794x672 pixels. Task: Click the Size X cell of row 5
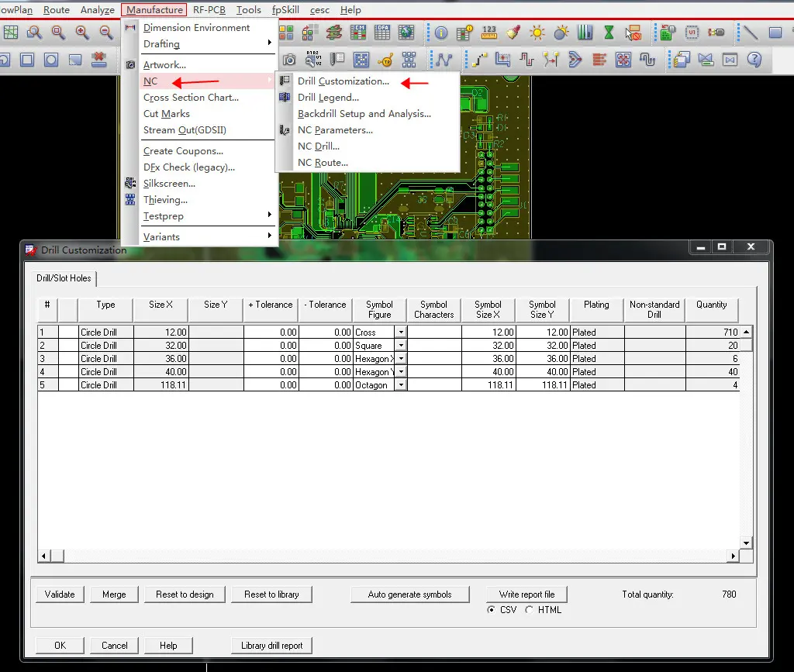[x=161, y=385]
